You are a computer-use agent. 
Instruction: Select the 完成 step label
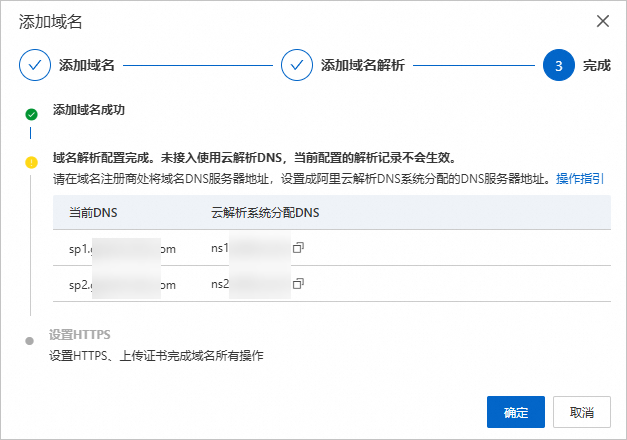pyautogui.click(x=597, y=65)
